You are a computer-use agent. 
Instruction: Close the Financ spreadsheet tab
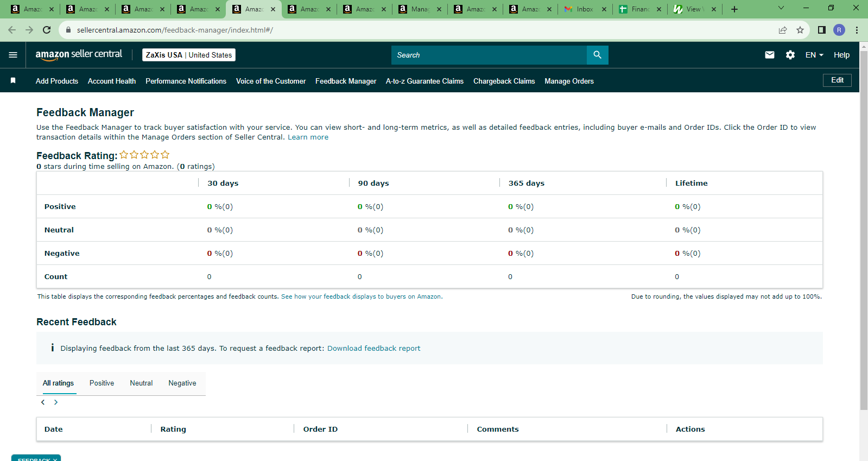659,9
